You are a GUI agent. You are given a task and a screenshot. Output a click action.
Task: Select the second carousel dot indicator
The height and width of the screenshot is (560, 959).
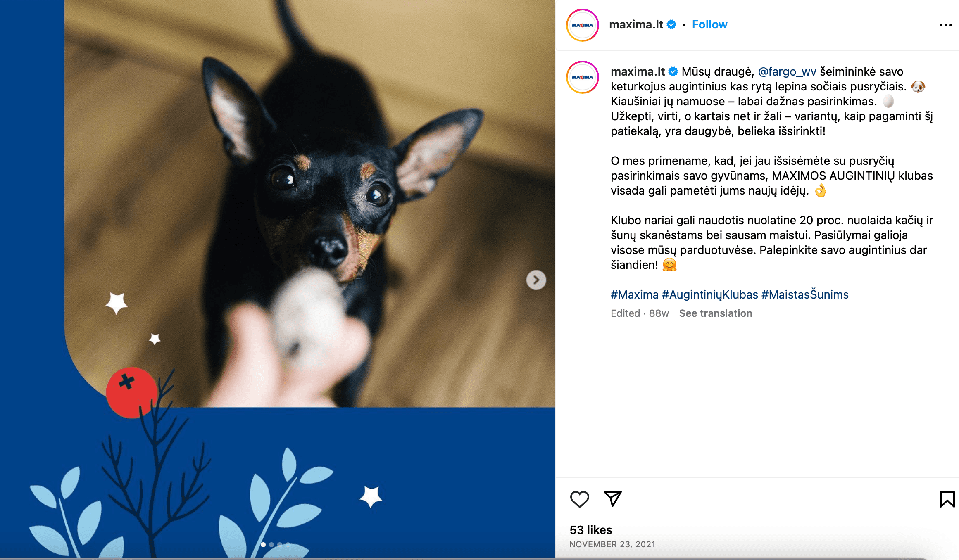tap(271, 545)
